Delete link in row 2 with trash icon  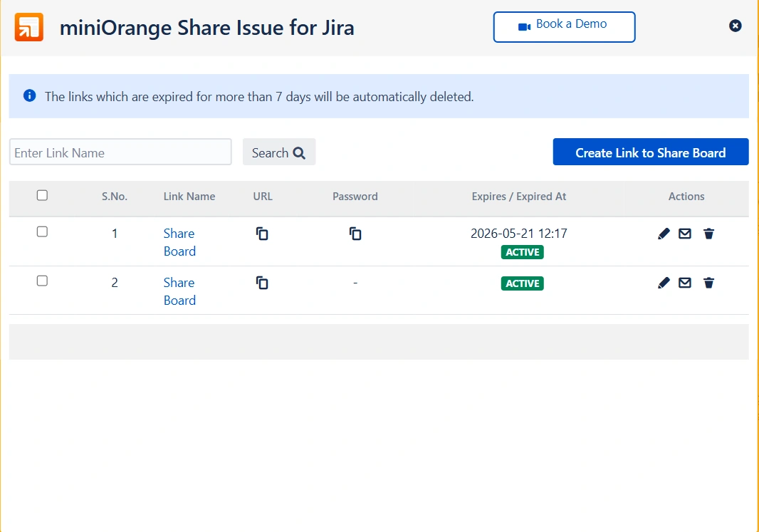(708, 283)
